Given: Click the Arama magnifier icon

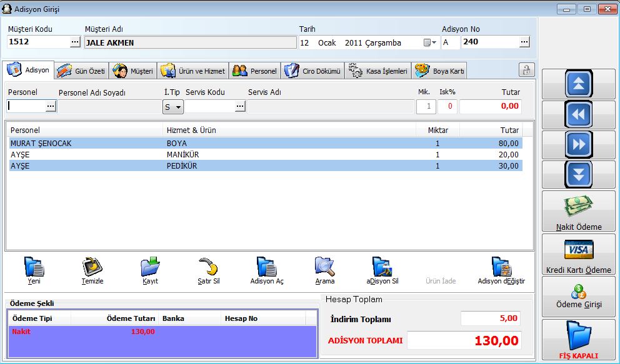Looking at the screenshot, I should 324,267.
